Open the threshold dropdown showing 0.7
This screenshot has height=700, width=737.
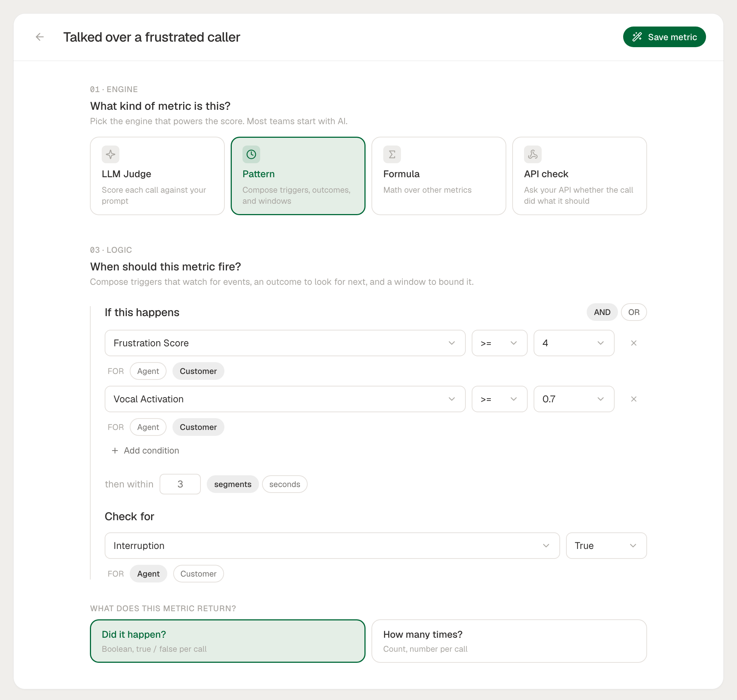(x=573, y=399)
